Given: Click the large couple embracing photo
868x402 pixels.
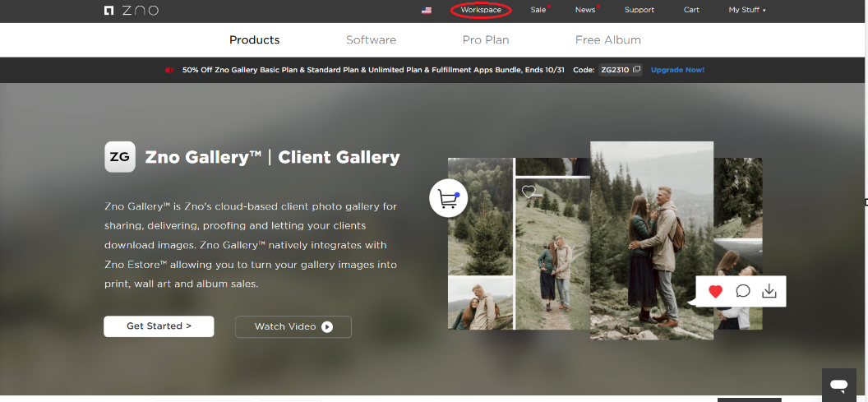Looking at the screenshot, I should click(652, 240).
